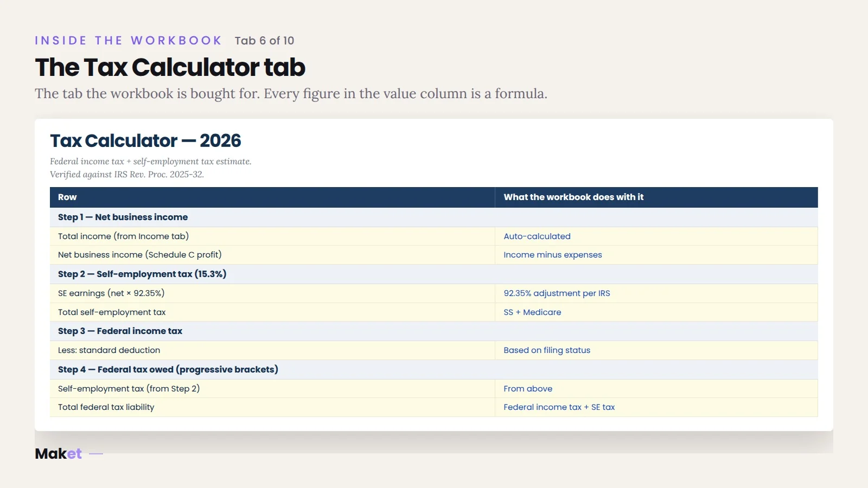Click the 'Auto-calculated' cell
The height and width of the screenshot is (488, 868).
[x=656, y=236]
